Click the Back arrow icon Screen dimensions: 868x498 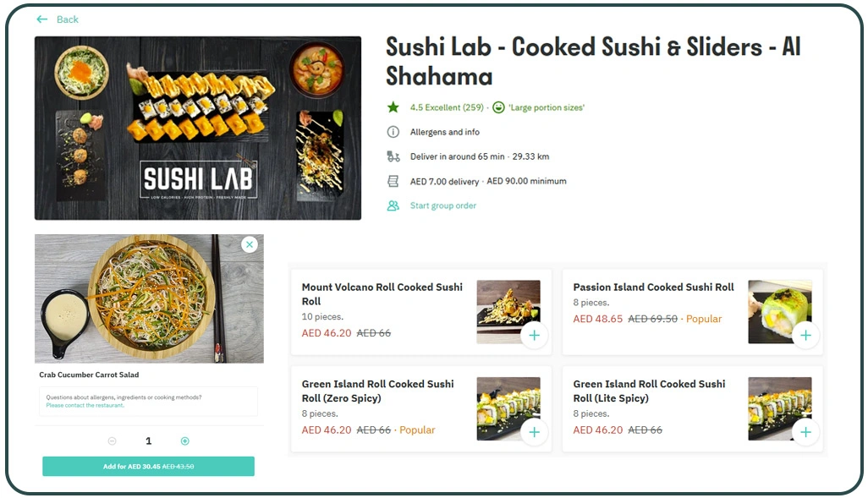pos(41,19)
